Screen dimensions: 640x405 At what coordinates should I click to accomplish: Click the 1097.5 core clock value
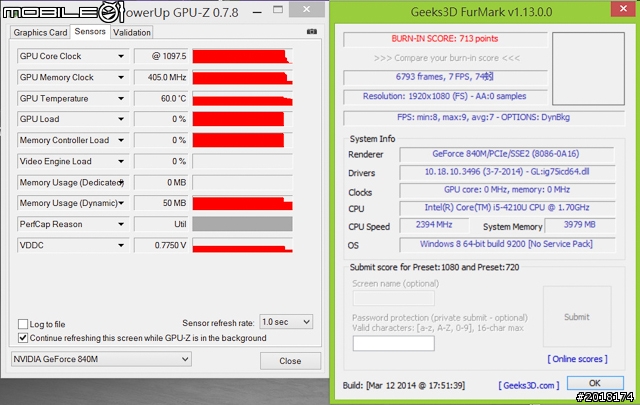pos(161,56)
